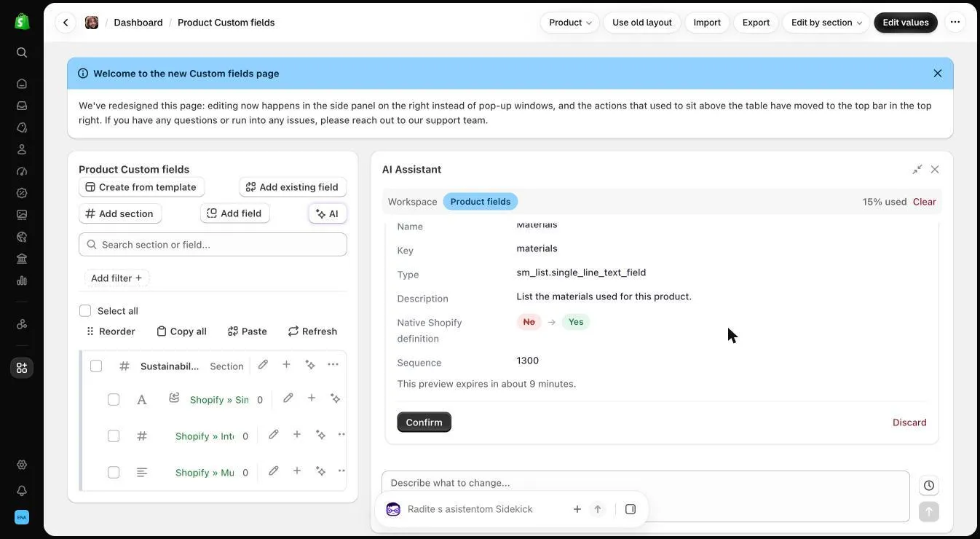Click the AI sparkle icon on Sustainability section
Screen dimensions: 980x539
coord(310,365)
